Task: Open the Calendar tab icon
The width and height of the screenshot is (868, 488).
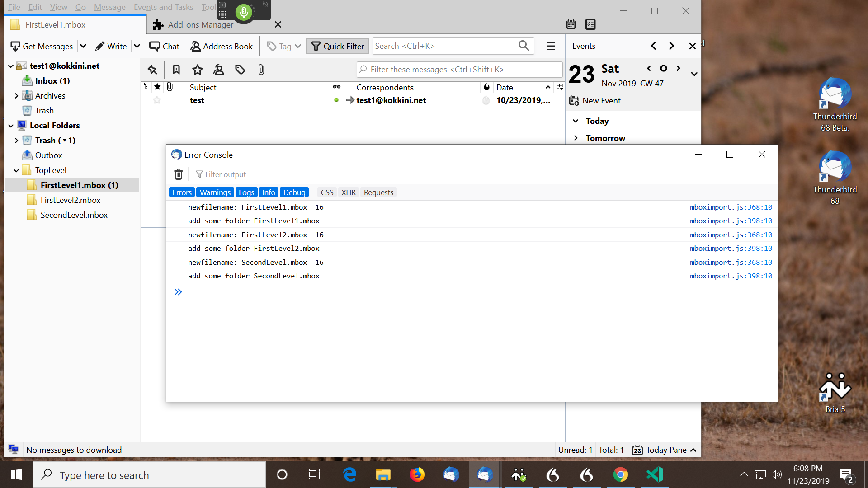Action: (571, 24)
